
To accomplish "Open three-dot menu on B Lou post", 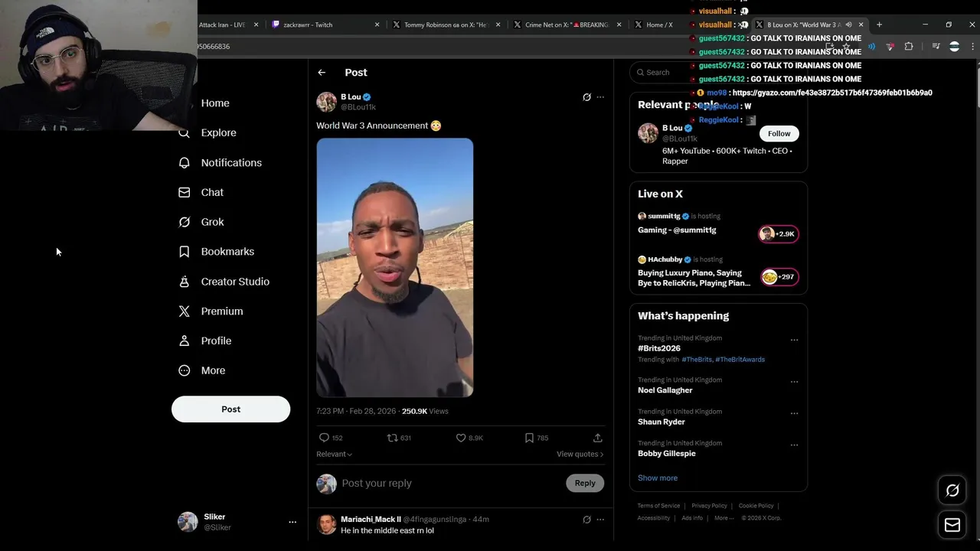I will point(600,97).
